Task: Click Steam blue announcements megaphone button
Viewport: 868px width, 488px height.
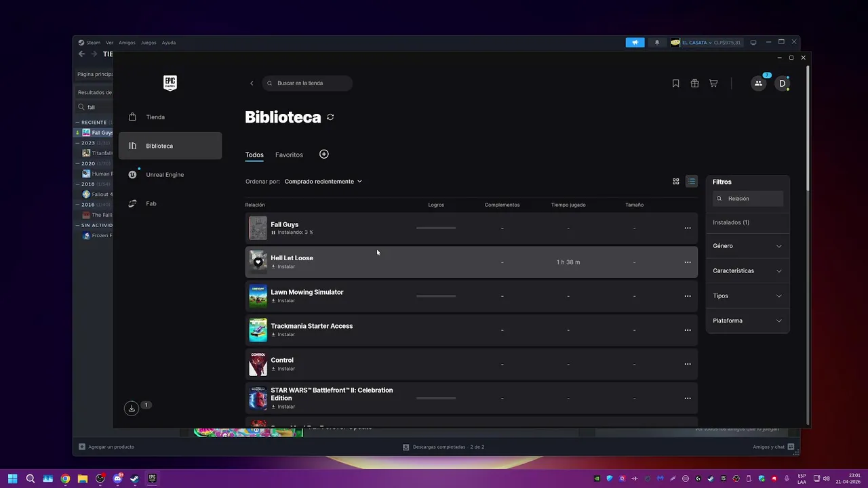Action: point(635,42)
